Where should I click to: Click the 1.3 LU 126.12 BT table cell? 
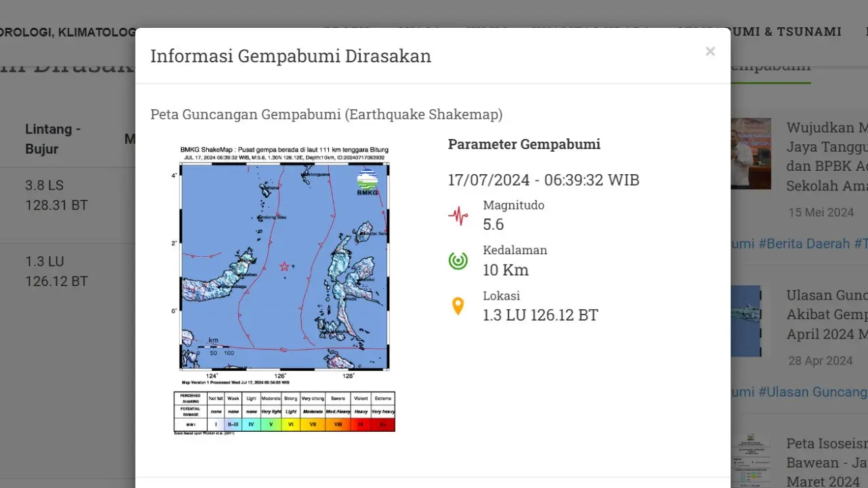(56, 271)
